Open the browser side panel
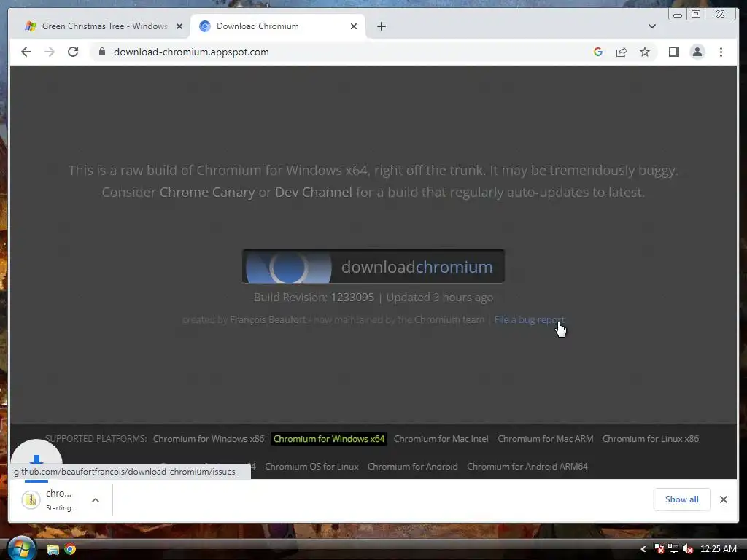Image resolution: width=747 pixels, height=560 pixels. click(x=673, y=52)
